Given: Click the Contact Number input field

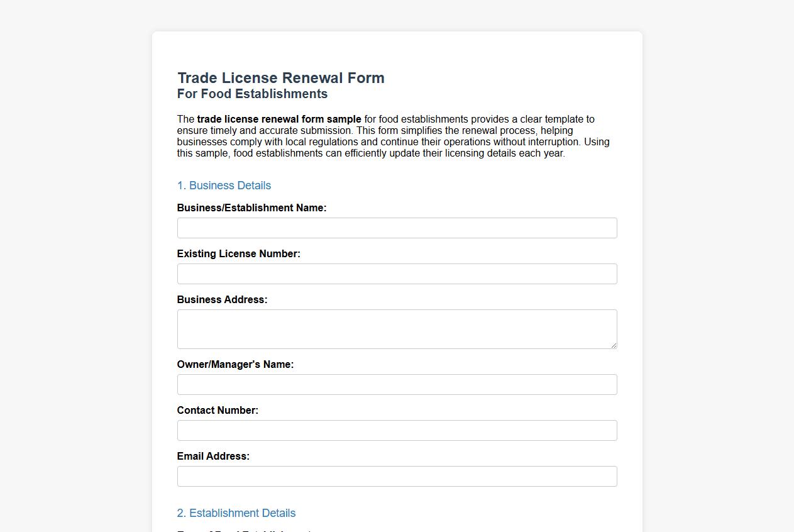Looking at the screenshot, I should pos(397,430).
